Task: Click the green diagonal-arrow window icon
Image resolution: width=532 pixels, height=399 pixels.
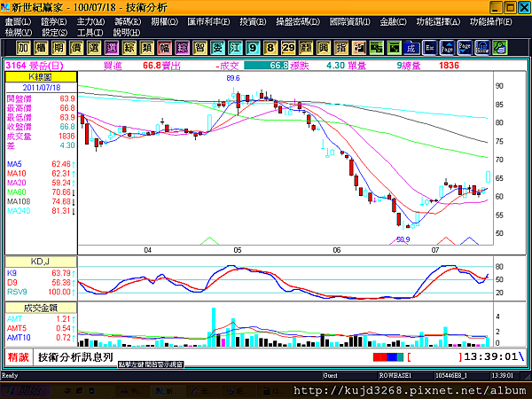Action: 394,48
